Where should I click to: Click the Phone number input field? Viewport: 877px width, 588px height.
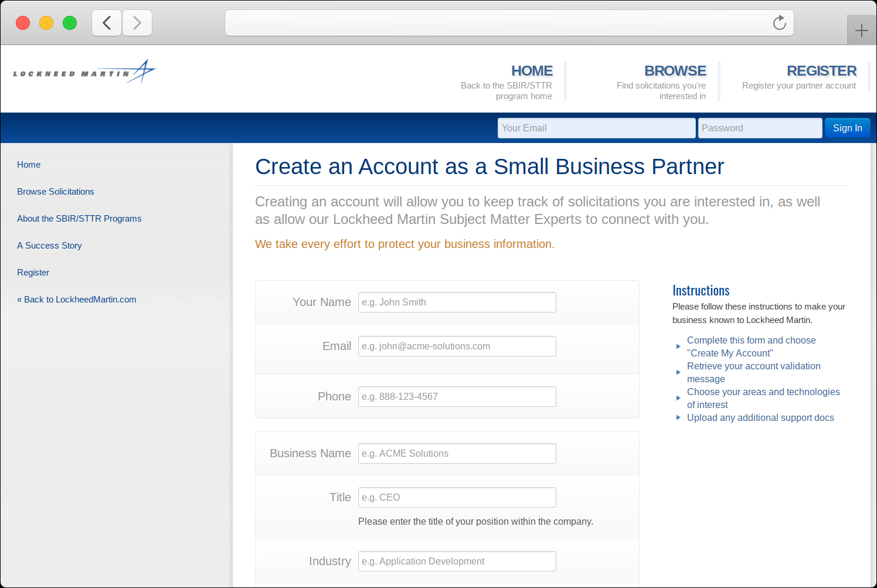tap(457, 396)
